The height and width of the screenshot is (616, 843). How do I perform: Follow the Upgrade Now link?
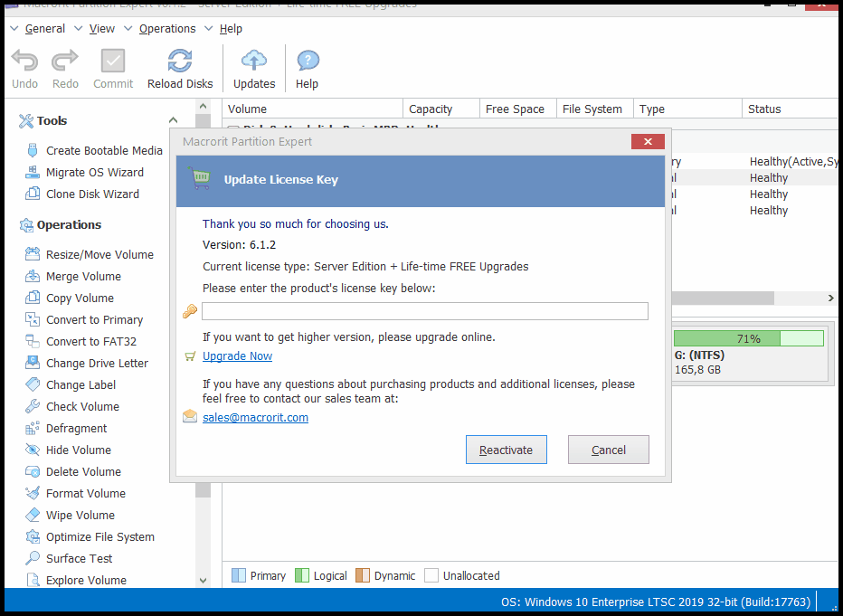pos(237,355)
